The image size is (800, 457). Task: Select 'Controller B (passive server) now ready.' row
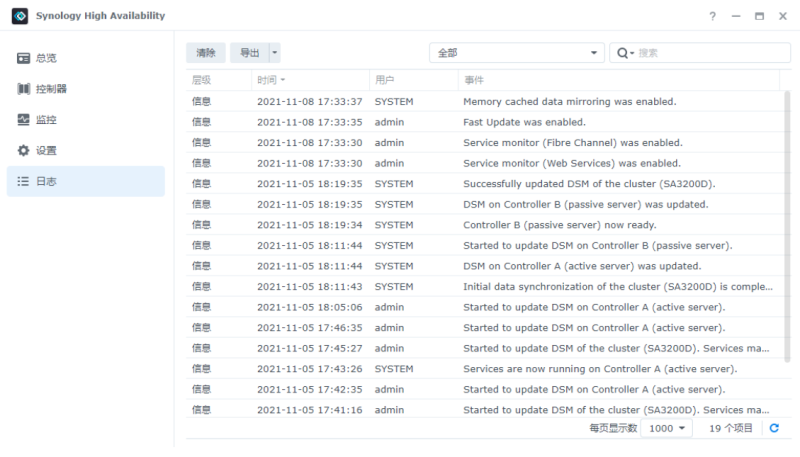tap(485, 225)
